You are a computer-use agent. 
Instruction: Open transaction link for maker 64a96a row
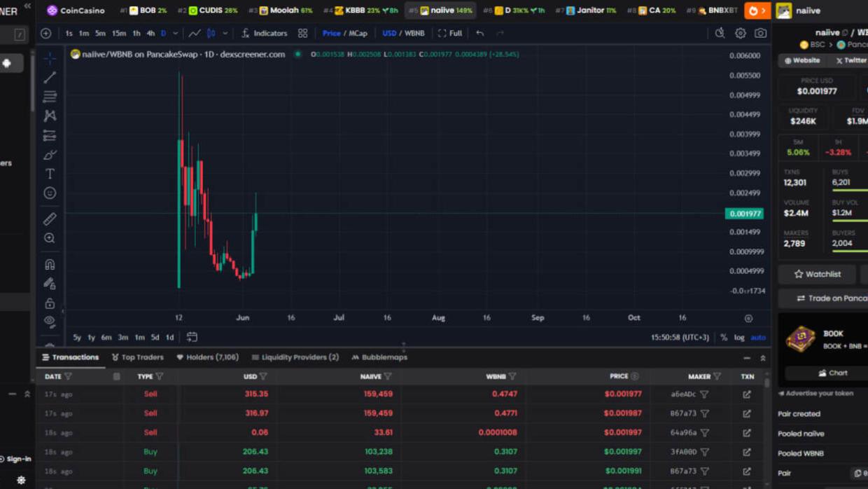[747, 433]
